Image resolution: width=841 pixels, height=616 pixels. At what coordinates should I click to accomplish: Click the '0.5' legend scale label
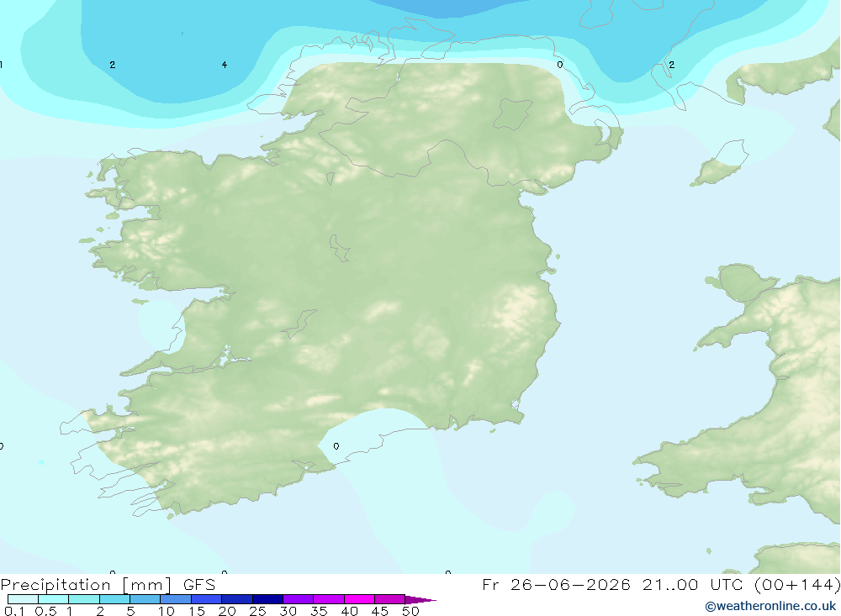point(45,611)
